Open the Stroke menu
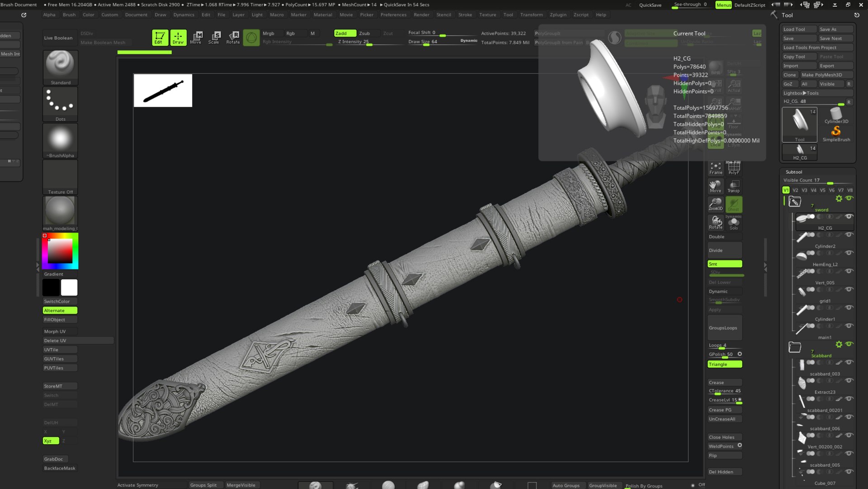Image resolution: width=868 pixels, height=489 pixels. (465, 14)
